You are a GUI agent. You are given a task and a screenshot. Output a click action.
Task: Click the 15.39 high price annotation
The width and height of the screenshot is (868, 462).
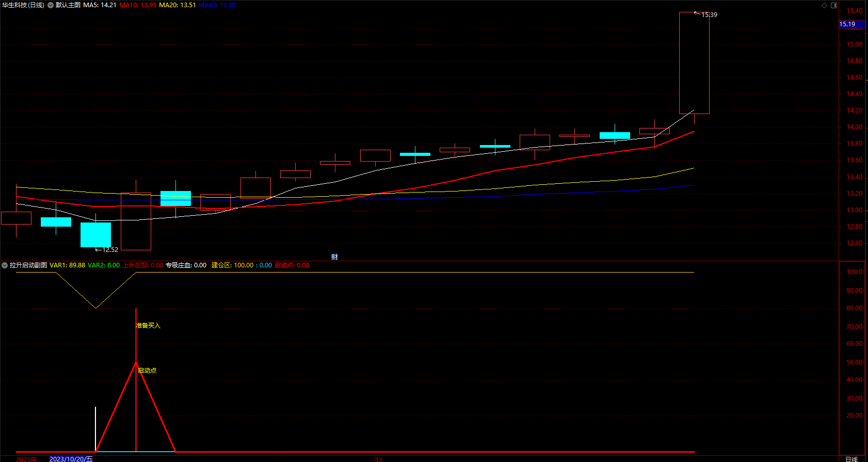pyautogui.click(x=709, y=15)
